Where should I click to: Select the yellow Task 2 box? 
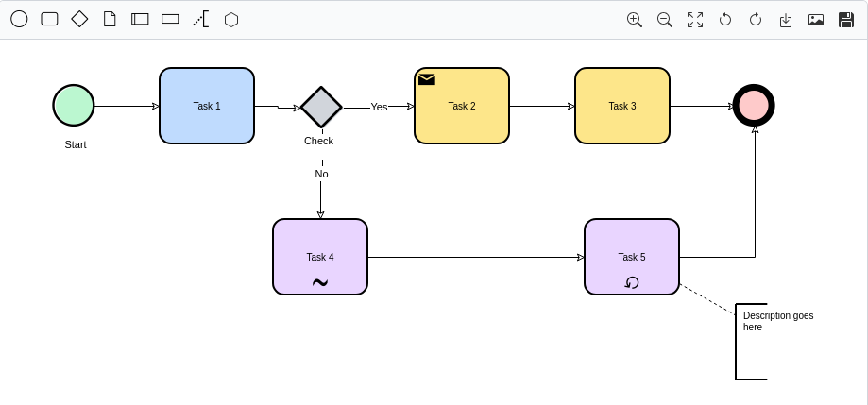point(462,106)
